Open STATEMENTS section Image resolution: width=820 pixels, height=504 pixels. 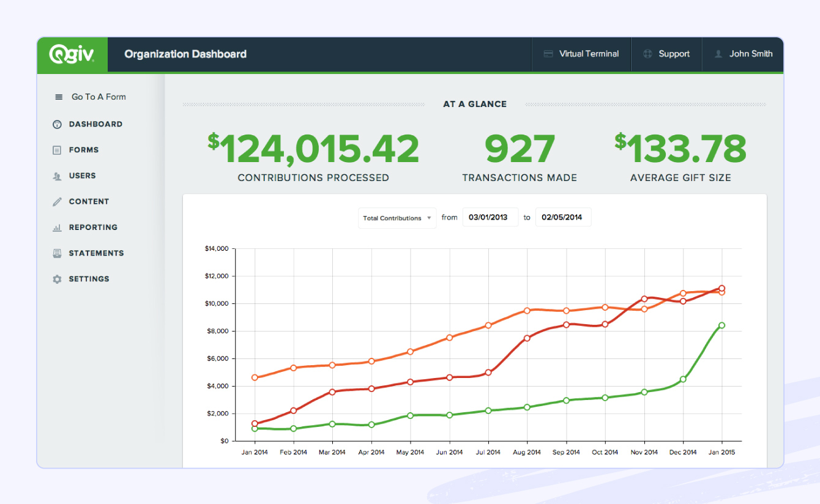pos(96,253)
